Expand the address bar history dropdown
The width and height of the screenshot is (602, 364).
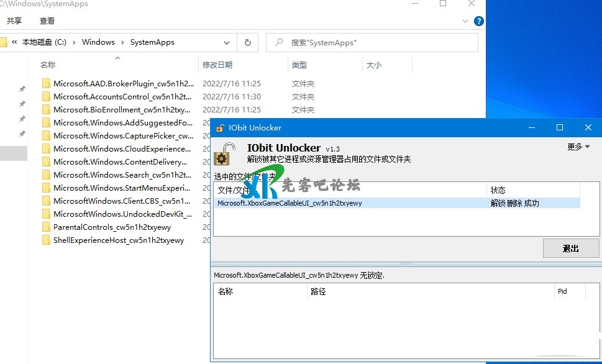[227, 42]
